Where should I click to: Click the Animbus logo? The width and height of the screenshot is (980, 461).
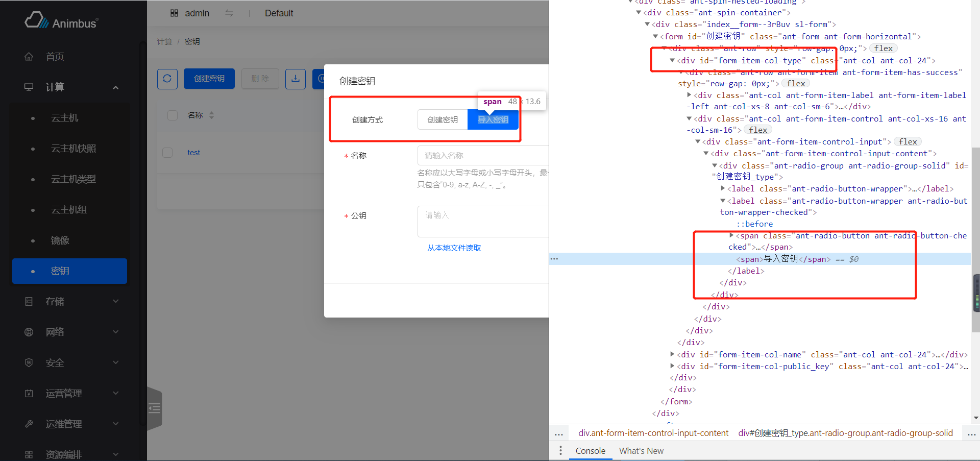(61, 21)
